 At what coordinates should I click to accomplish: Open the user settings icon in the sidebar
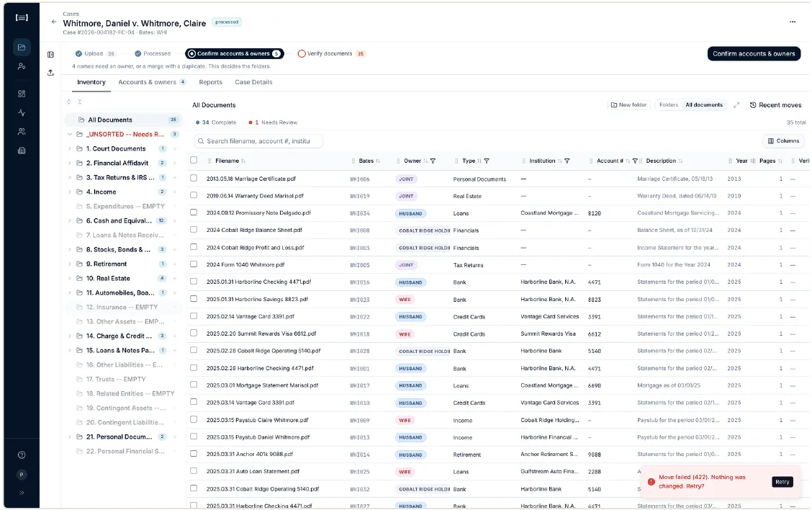(21, 66)
